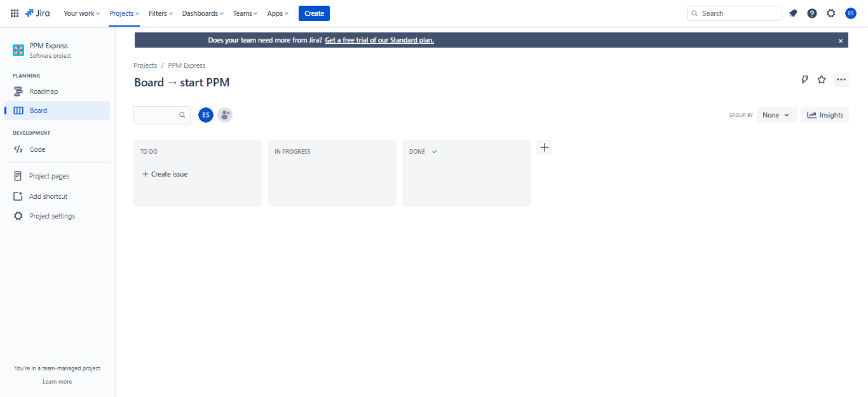Filter board by ES assignee avatar

click(x=206, y=115)
